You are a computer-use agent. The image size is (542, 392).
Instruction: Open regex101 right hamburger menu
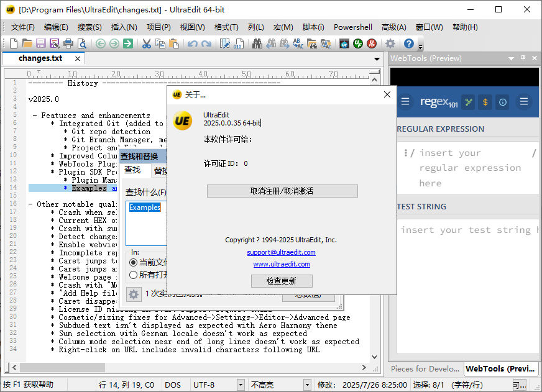tap(524, 101)
